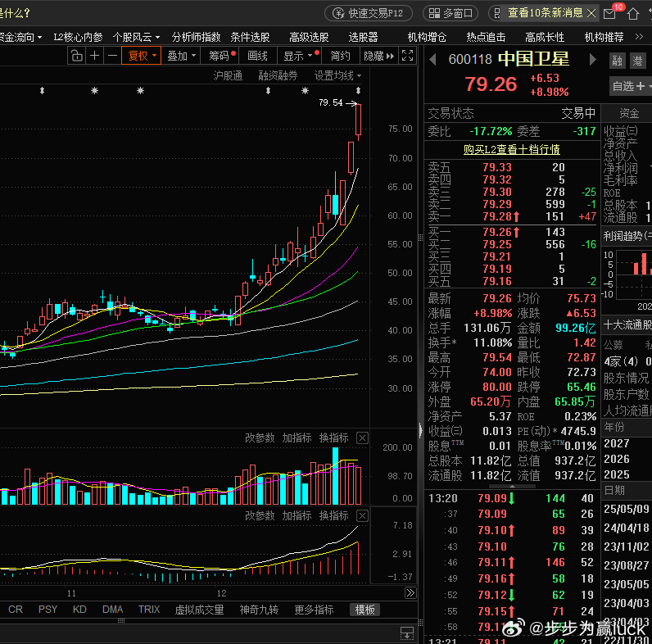Screen dimensions: 652x644
Task: Close the volume indicator panel
Action: (363, 438)
